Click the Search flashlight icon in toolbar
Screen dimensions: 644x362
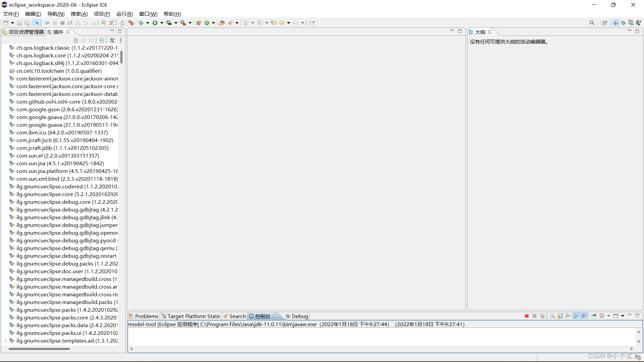230,23
